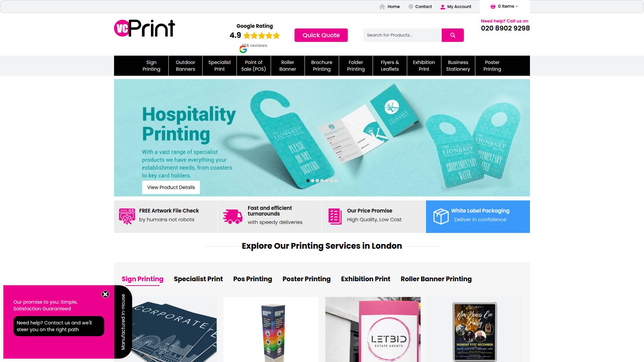Screen dimensions: 644x362
Task: Open the New Years Eve poster thumbnail
Action: [x=475, y=332]
